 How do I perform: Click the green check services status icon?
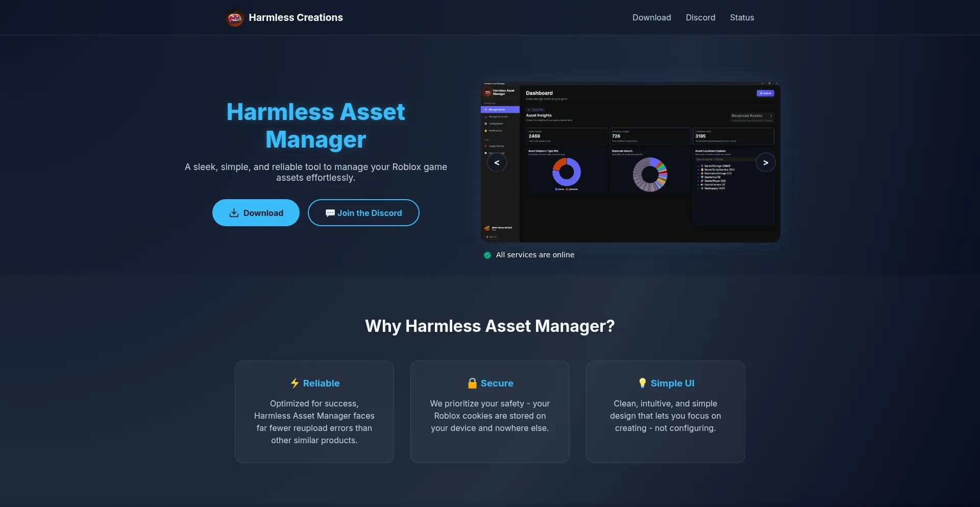(x=487, y=255)
